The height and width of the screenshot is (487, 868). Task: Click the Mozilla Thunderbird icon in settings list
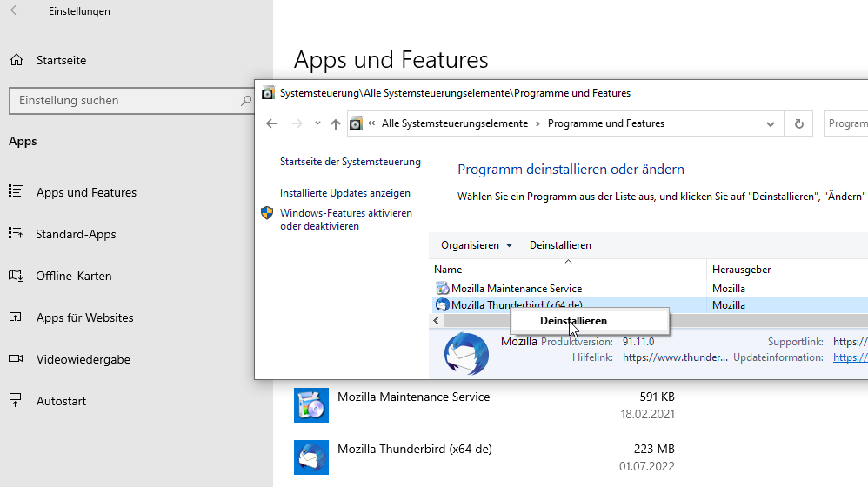[x=311, y=457]
